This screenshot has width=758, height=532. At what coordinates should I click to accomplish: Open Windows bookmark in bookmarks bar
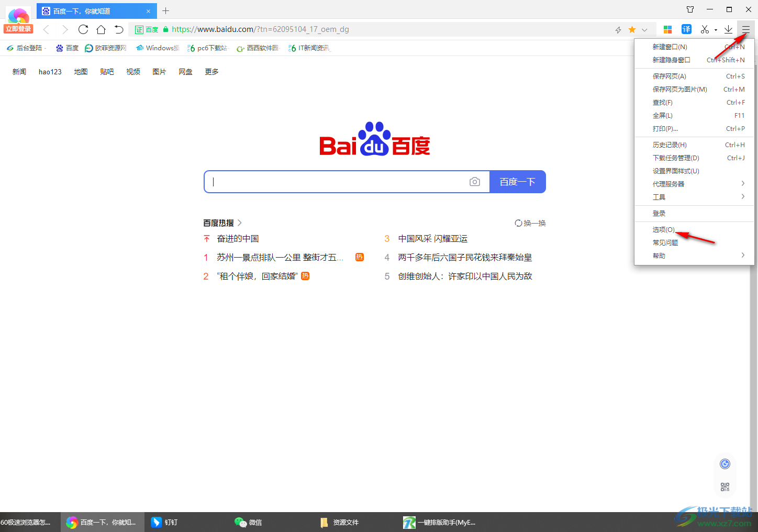[157, 48]
